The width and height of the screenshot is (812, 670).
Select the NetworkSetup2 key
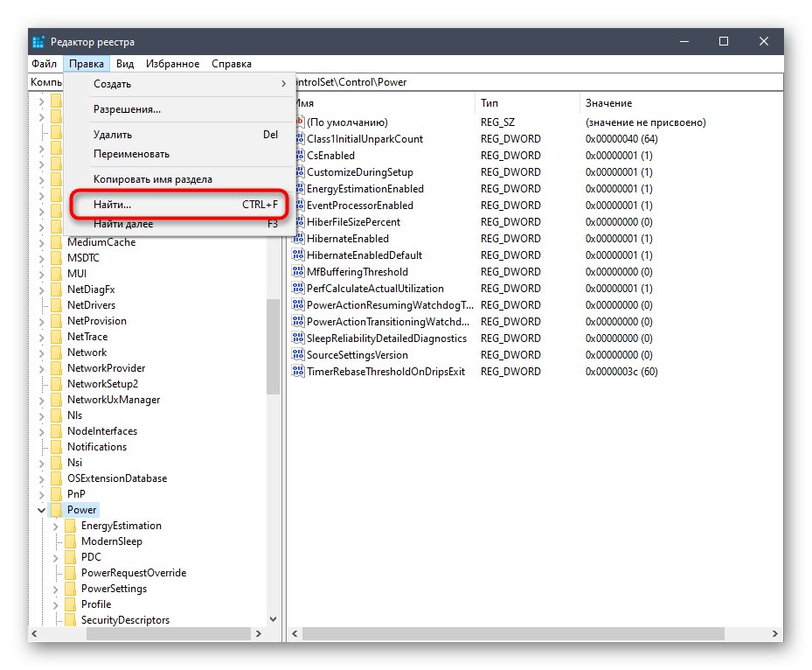pos(102,384)
